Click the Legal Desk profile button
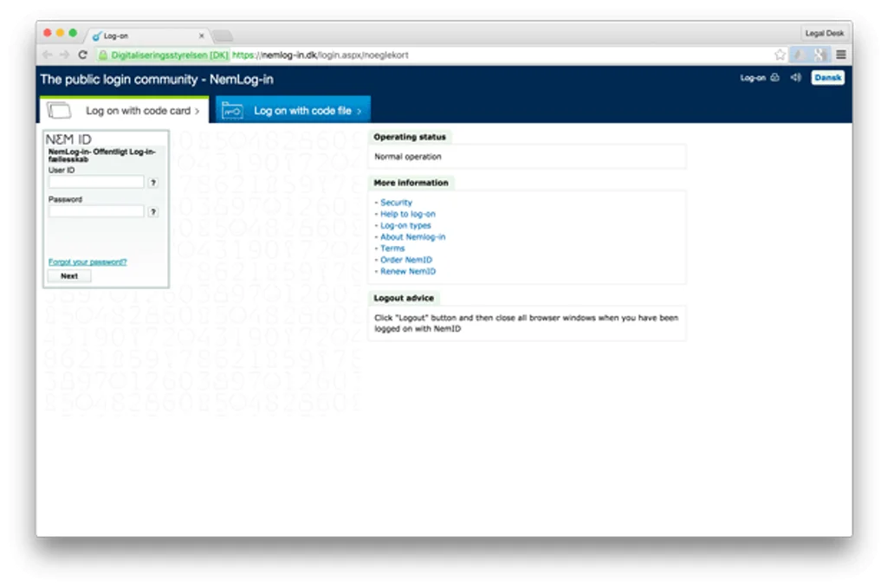Image resolution: width=887 pixels, height=588 pixels. coord(825,34)
